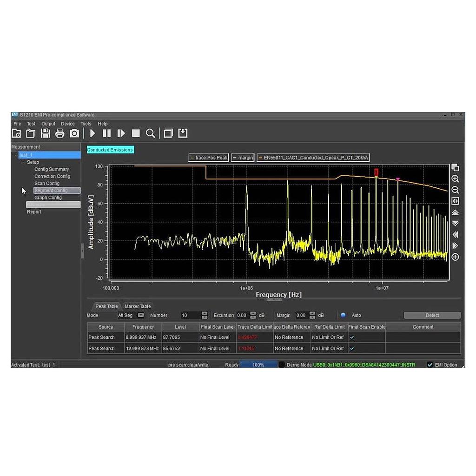Start the measurement scan with Play icon
The height and width of the screenshot is (476, 476).
pyautogui.click(x=93, y=133)
